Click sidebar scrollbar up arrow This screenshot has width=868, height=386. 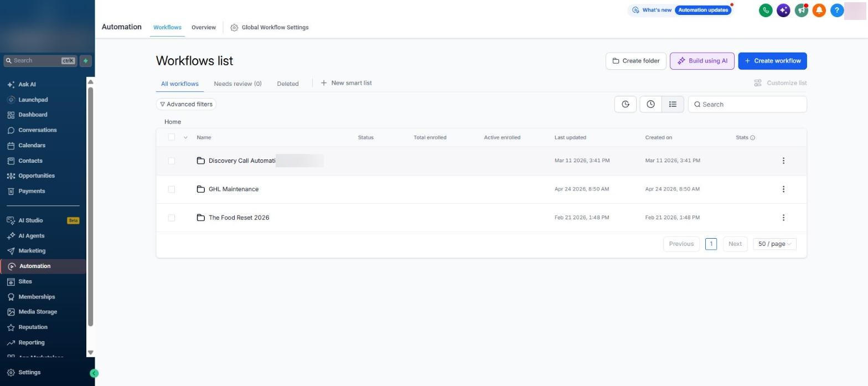coord(91,82)
